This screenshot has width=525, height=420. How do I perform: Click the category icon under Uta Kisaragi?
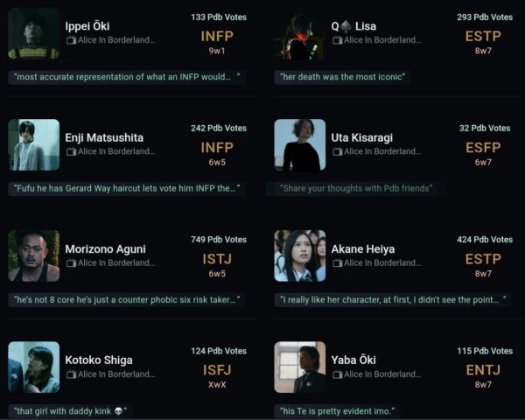point(337,151)
